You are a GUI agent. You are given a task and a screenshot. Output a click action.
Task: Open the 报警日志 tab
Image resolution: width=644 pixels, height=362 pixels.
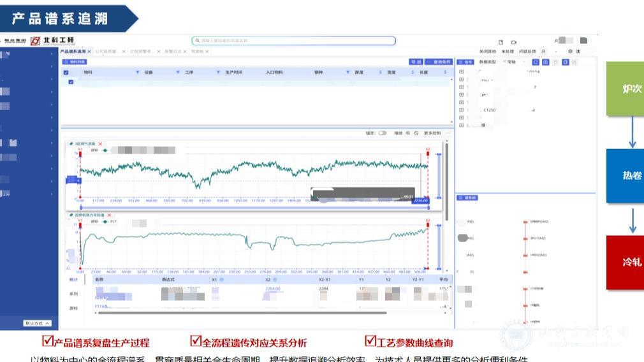pyautogui.click(x=173, y=51)
